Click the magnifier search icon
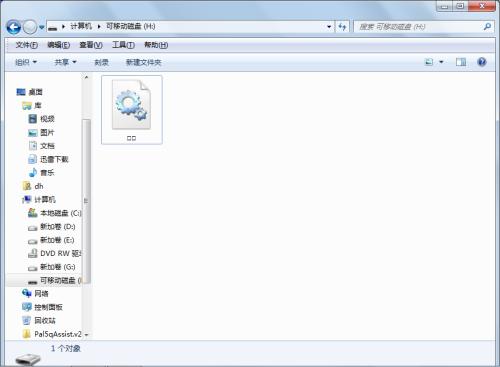 click(487, 27)
